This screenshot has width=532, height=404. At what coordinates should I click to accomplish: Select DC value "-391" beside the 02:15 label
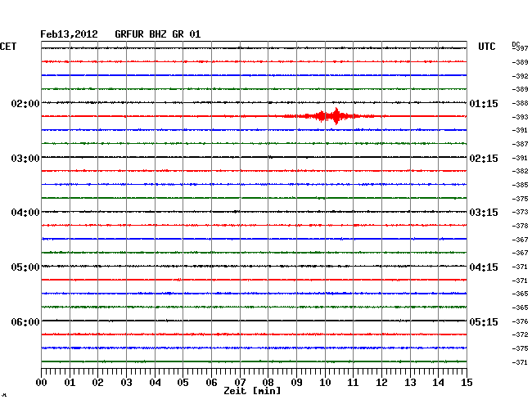pos(520,158)
